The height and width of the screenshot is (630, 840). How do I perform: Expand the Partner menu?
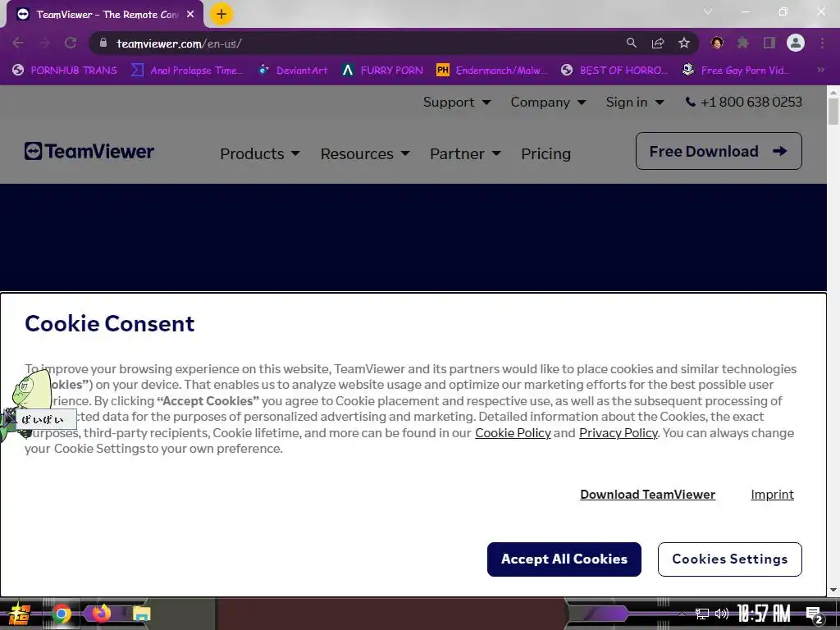(466, 153)
